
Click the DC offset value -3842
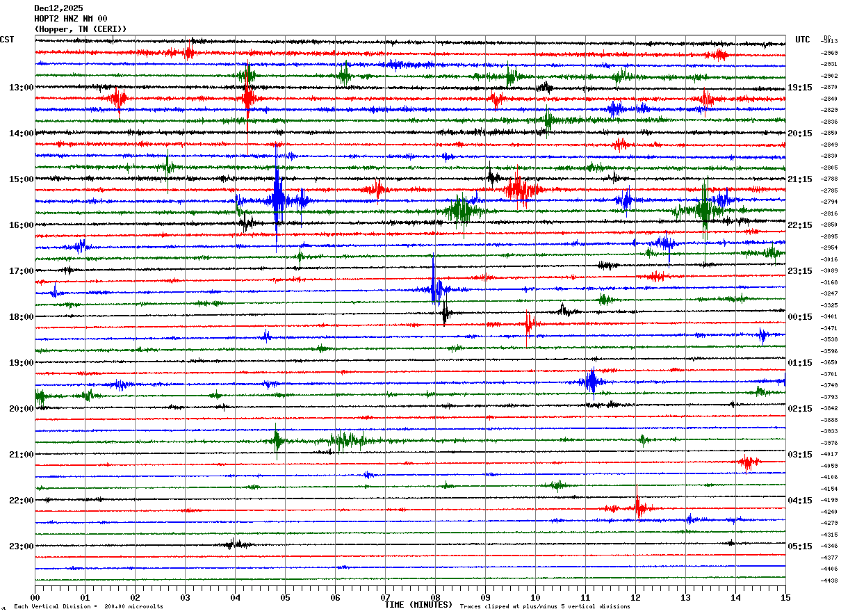[830, 409]
